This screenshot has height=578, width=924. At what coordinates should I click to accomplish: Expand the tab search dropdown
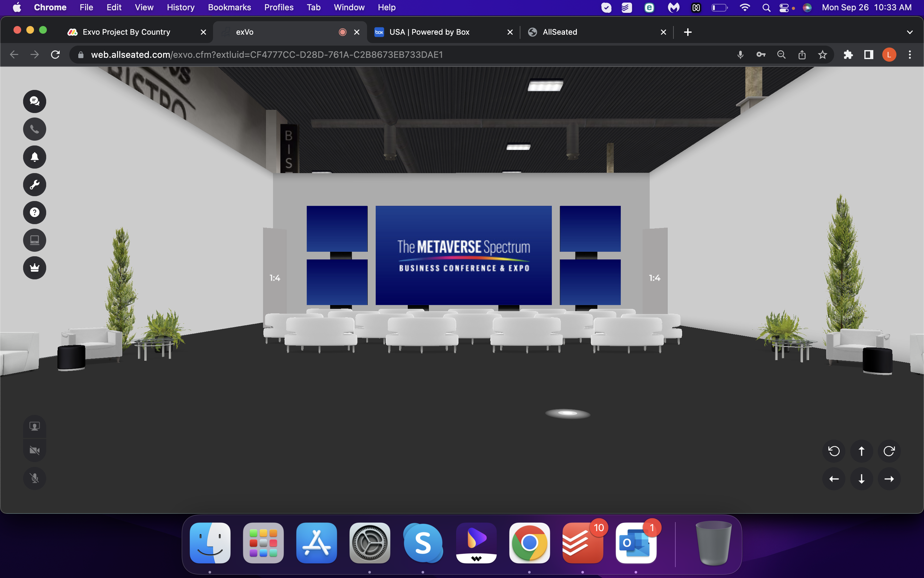[910, 32]
